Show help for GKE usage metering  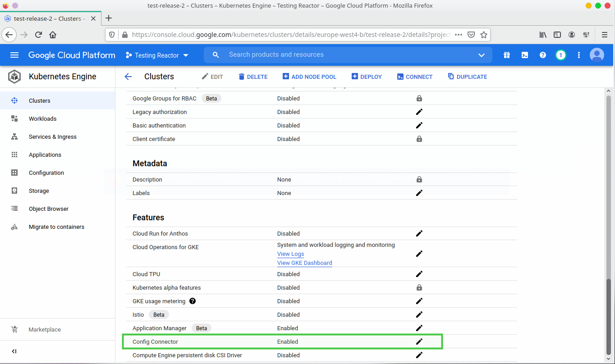[193, 301]
